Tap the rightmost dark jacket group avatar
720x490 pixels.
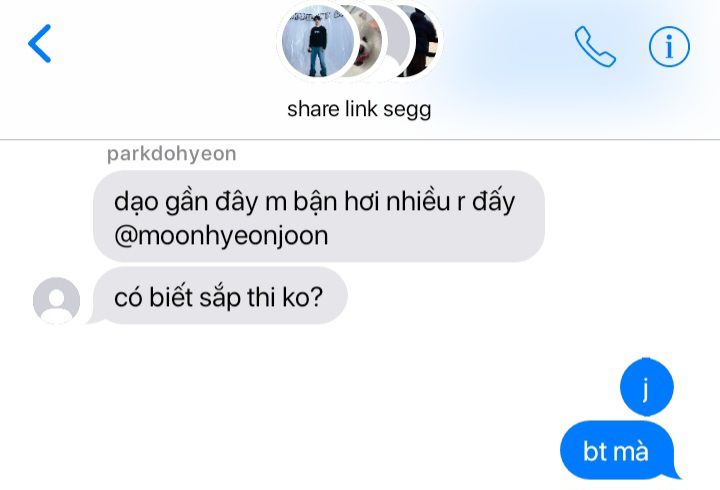coord(423,41)
